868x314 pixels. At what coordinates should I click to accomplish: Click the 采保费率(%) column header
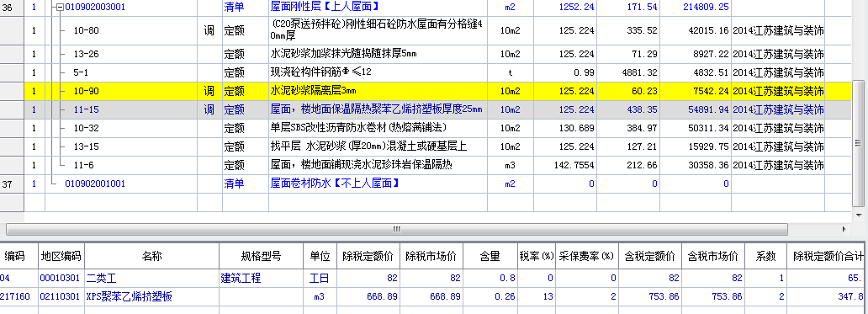(586, 256)
